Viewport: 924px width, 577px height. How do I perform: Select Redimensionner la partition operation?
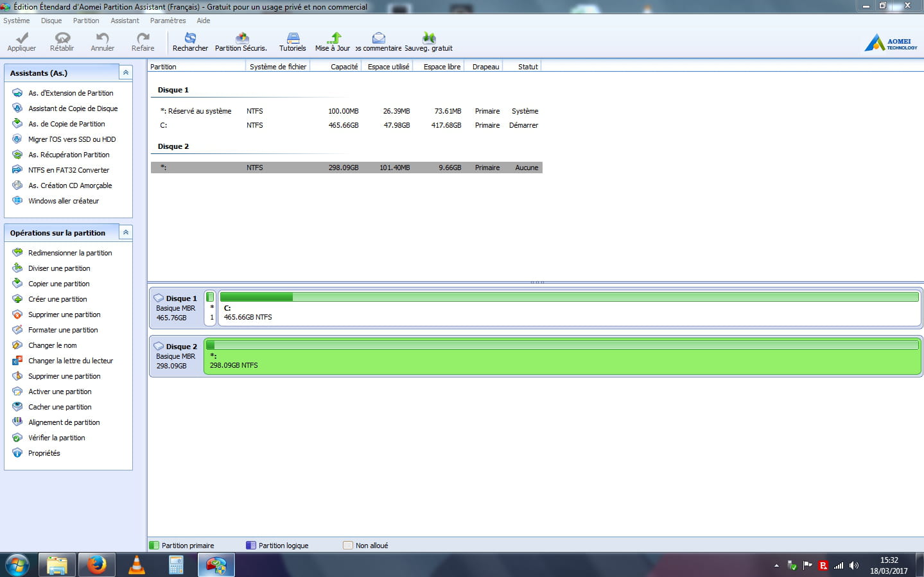pos(70,253)
